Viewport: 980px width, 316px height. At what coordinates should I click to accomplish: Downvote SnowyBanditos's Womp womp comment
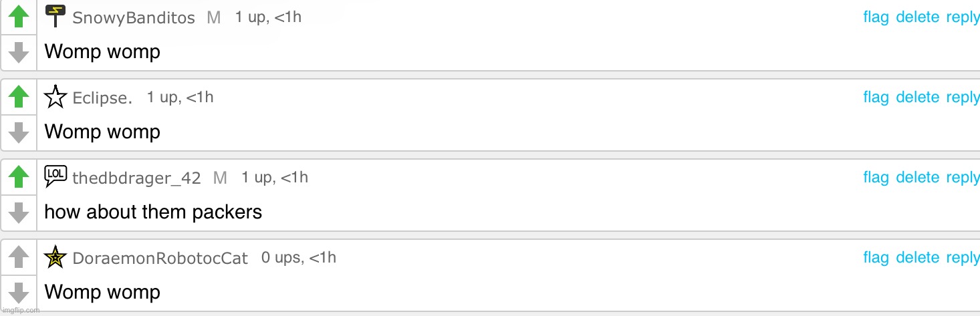pyautogui.click(x=19, y=51)
